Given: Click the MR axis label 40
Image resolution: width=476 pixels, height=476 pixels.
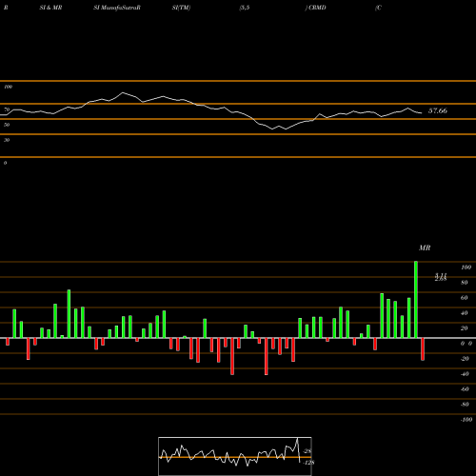Looking at the screenshot, I should [465, 313].
